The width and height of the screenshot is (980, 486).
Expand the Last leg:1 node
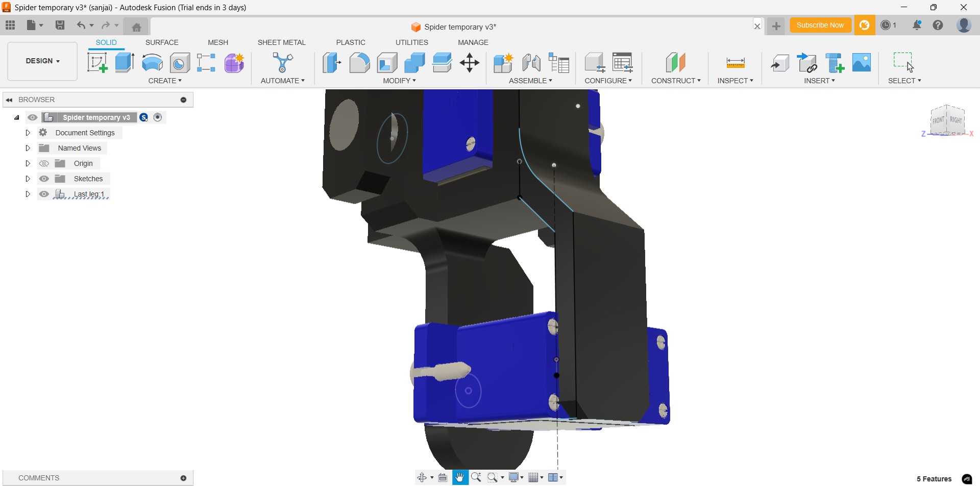click(x=28, y=194)
